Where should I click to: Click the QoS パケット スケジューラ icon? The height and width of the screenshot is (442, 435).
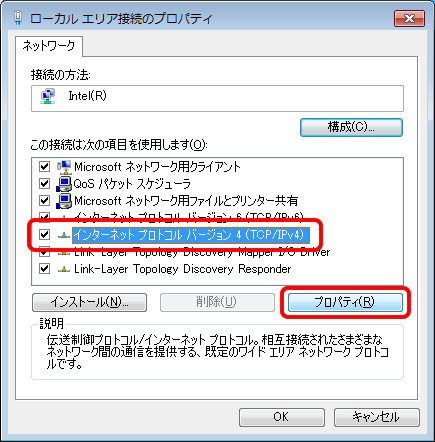tap(64, 184)
